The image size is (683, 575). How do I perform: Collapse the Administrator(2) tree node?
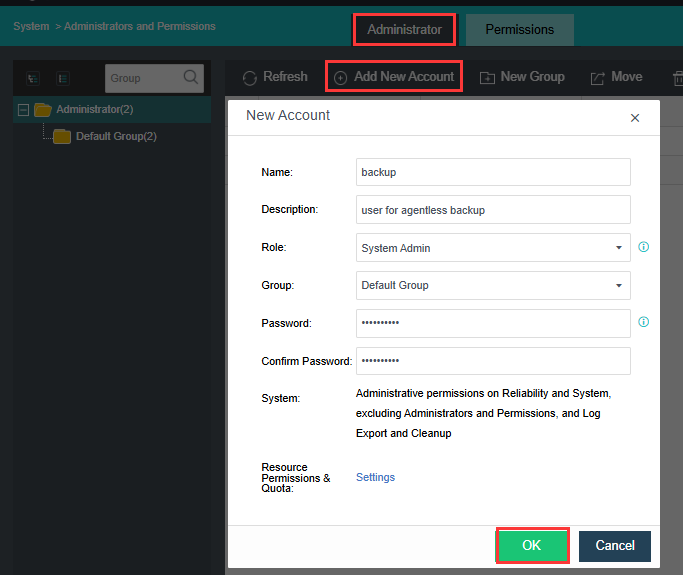(24, 110)
